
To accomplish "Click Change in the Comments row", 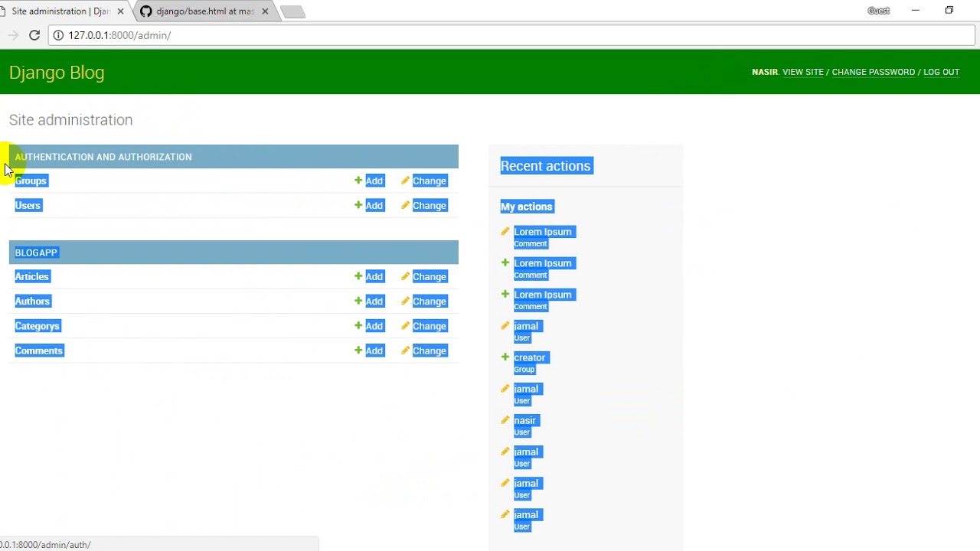I will 424,350.
